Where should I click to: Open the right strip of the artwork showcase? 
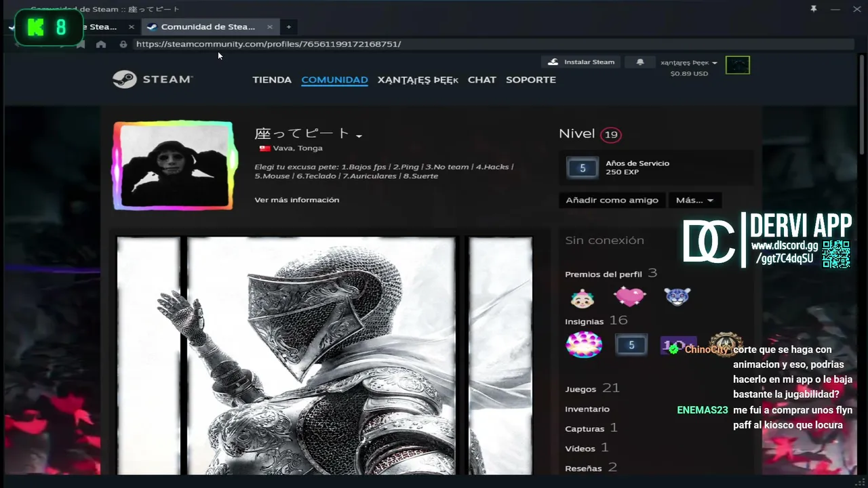coord(500,356)
